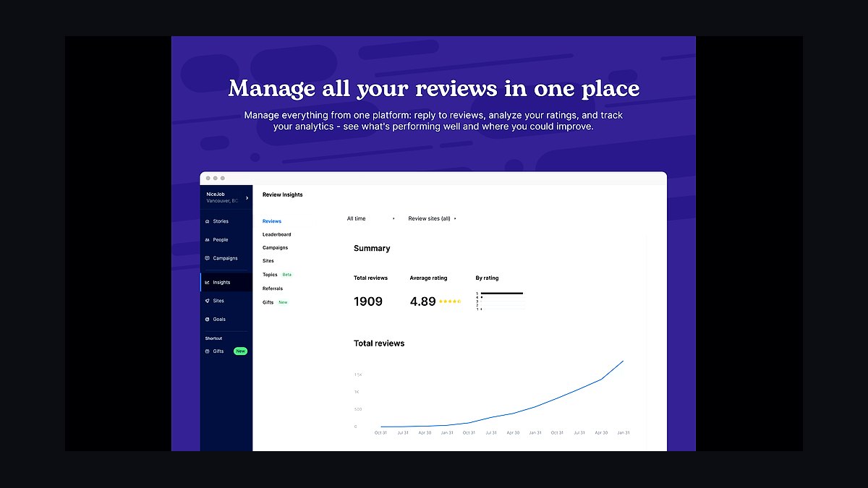Open the Gifts shortcut in sidebar
This screenshot has width=868, height=488.
pyautogui.click(x=226, y=351)
